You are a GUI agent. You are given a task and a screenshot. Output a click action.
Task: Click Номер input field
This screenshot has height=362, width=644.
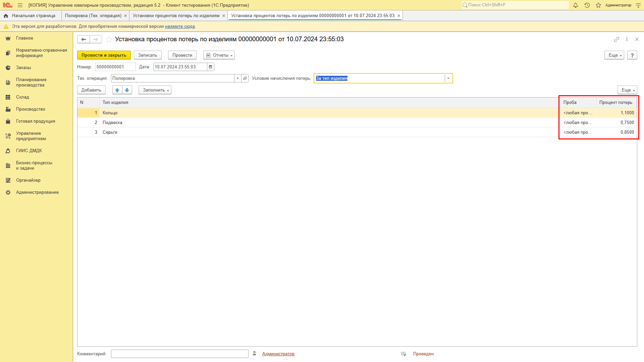click(x=115, y=67)
